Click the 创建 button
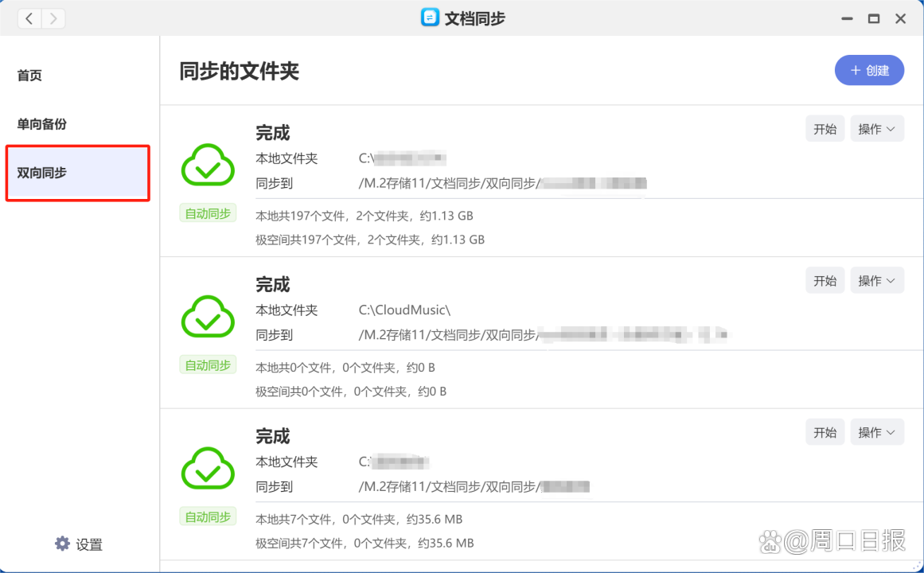 tap(869, 70)
